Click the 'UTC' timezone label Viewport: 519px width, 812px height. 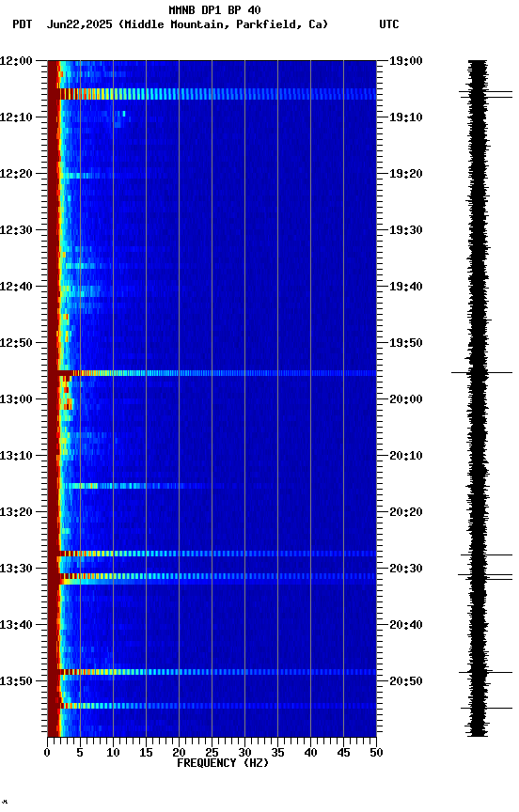389,24
